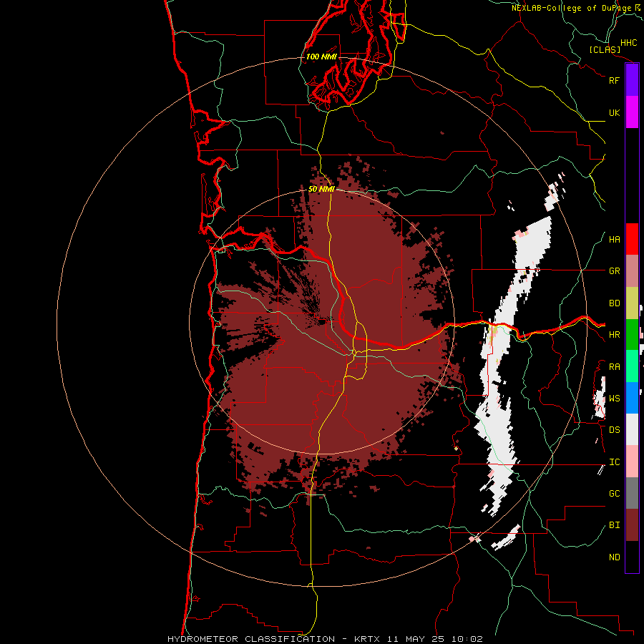
Task: Click the ND legend label
Action: (x=614, y=557)
